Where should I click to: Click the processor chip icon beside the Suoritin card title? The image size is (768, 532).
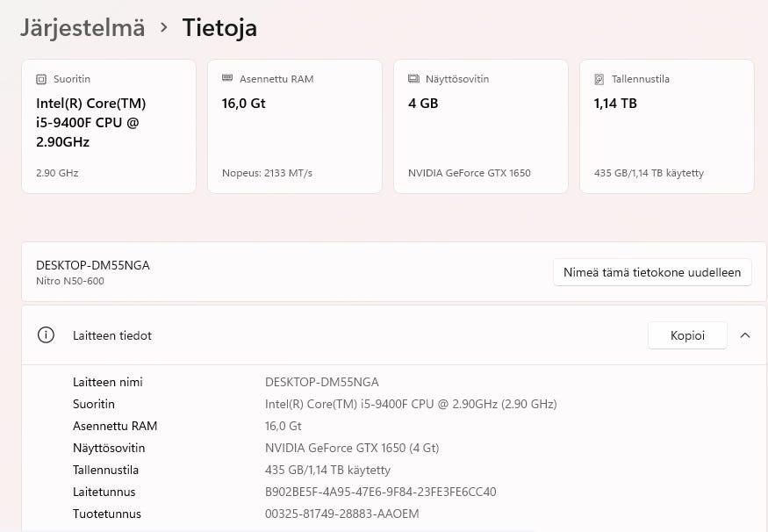[41, 79]
